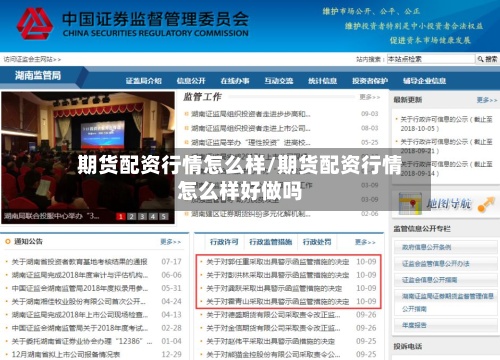
Task: Open 湖南证监局组织投资者走进步步高 article
Action: (x=251, y=114)
